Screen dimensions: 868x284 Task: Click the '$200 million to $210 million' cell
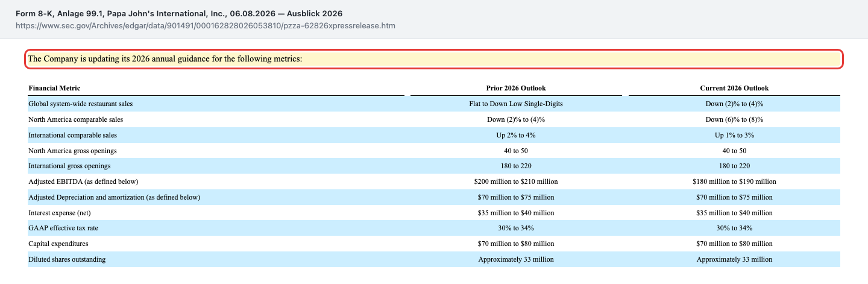click(516, 181)
